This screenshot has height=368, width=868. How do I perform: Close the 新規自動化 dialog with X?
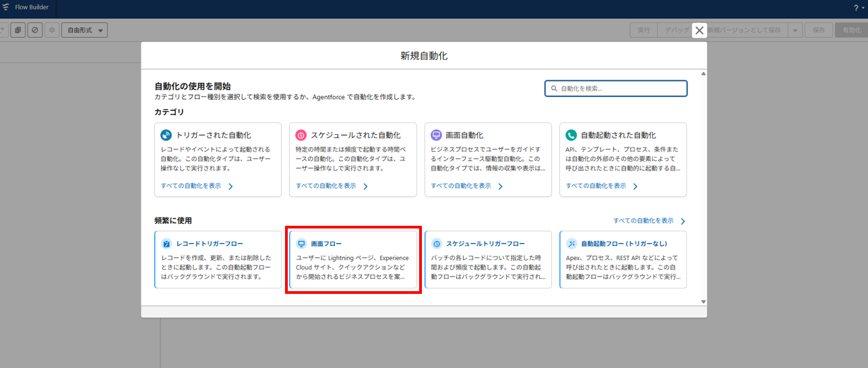(x=700, y=30)
